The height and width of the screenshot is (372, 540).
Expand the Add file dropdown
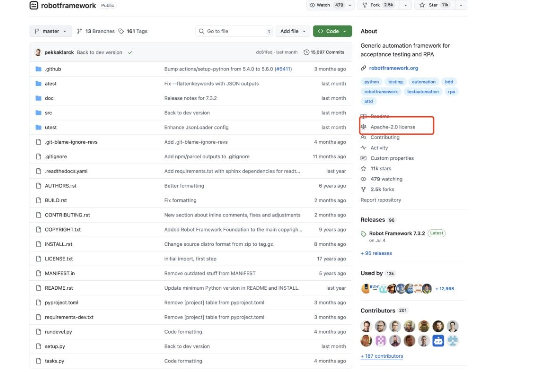coord(293,31)
